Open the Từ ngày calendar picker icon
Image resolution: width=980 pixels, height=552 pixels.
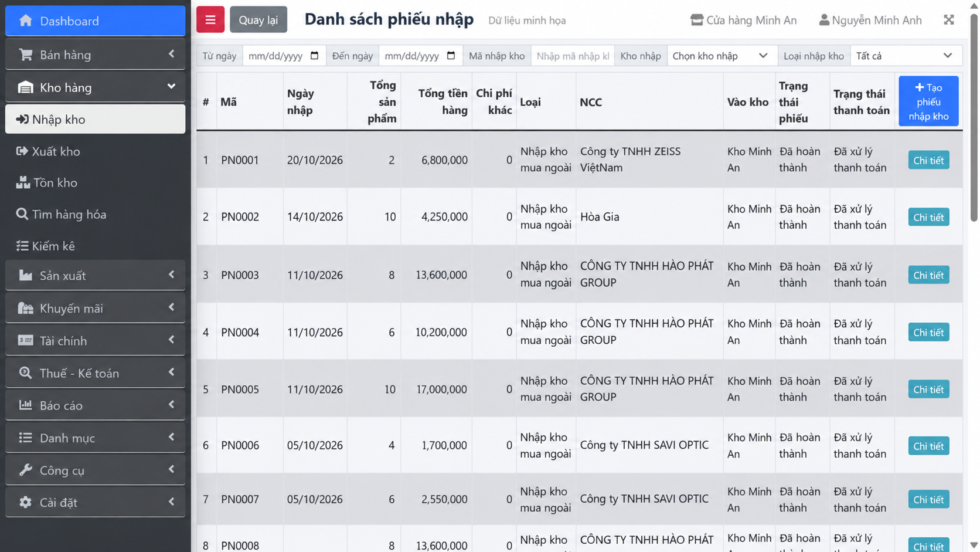(315, 56)
